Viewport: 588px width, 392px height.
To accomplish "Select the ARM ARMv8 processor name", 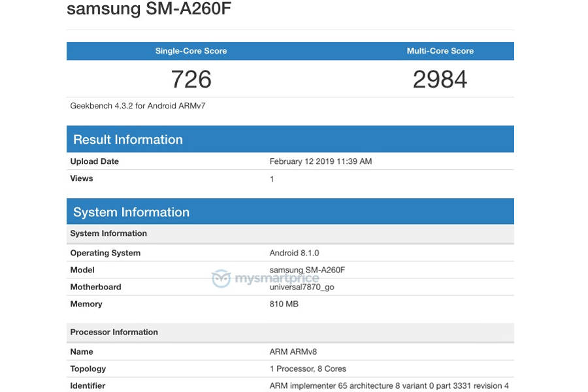I will (293, 352).
